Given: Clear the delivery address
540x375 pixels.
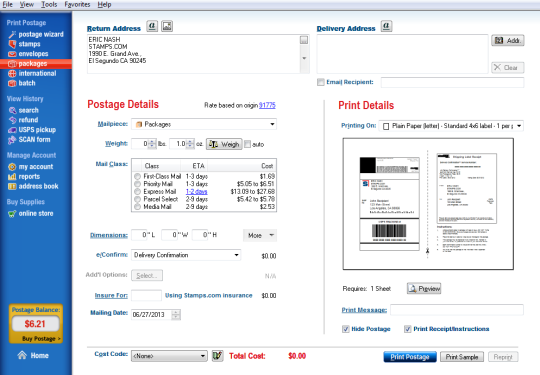Looking at the screenshot, I should tap(508, 67).
